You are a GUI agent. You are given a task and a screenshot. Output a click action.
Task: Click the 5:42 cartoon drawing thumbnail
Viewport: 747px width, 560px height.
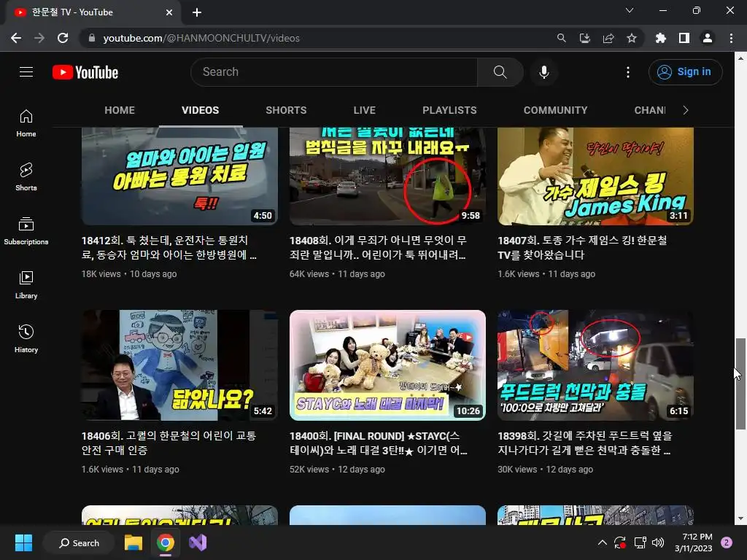pos(179,365)
